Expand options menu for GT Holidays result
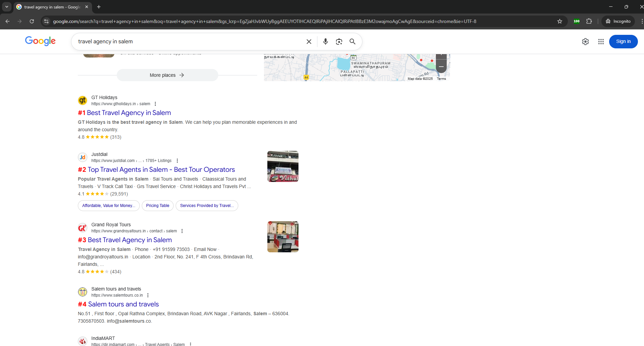Viewport: 644px width, 346px height. tap(155, 104)
